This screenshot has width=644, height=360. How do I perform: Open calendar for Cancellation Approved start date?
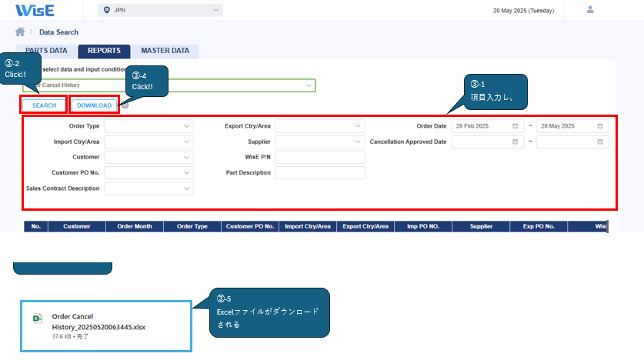515,142
